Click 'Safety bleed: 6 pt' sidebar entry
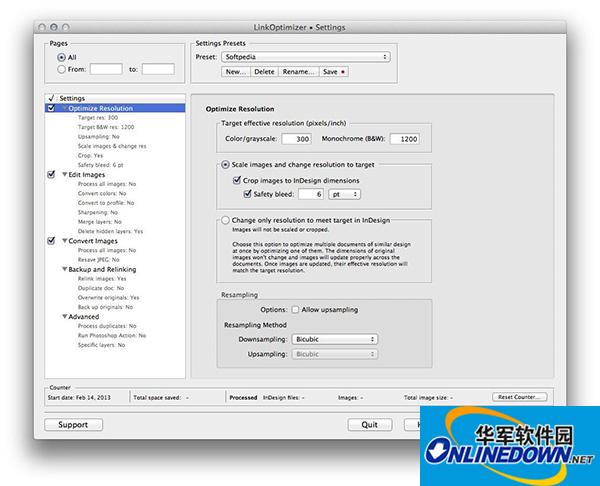This screenshot has width=600, height=486. pos(101,165)
